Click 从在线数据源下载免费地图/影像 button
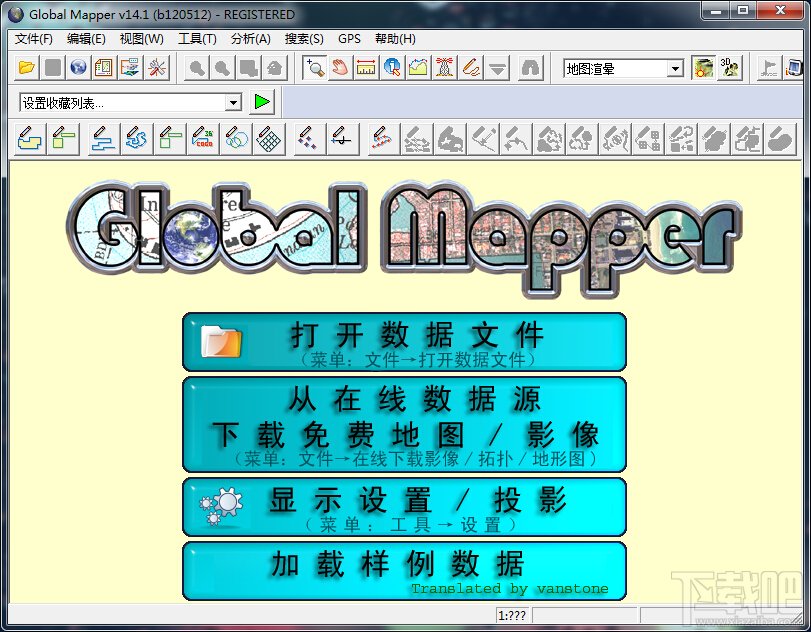 [404, 424]
